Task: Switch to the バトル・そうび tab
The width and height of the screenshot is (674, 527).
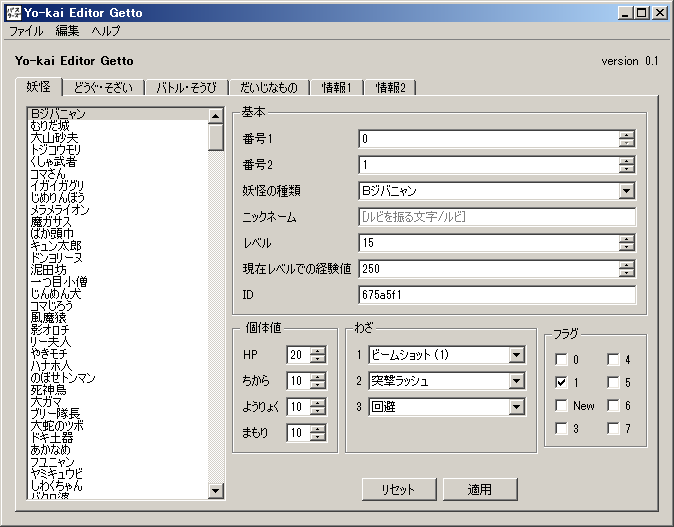Action: tap(186, 88)
